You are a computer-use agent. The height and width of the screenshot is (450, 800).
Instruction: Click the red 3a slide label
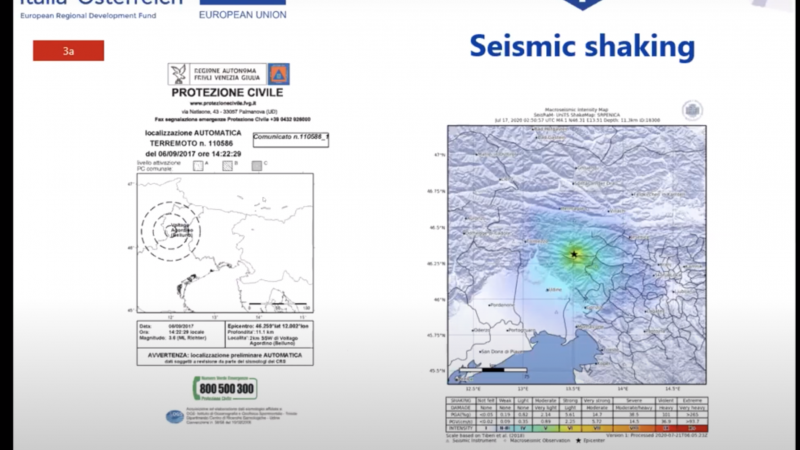coord(68,51)
